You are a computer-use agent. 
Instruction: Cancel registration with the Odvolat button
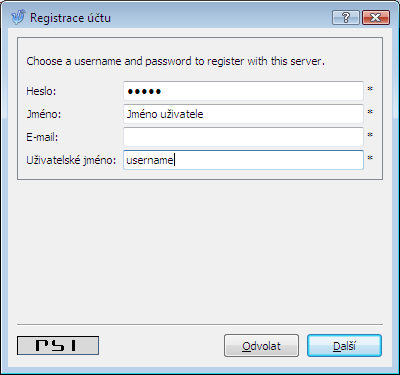pyautogui.click(x=261, y=346)
